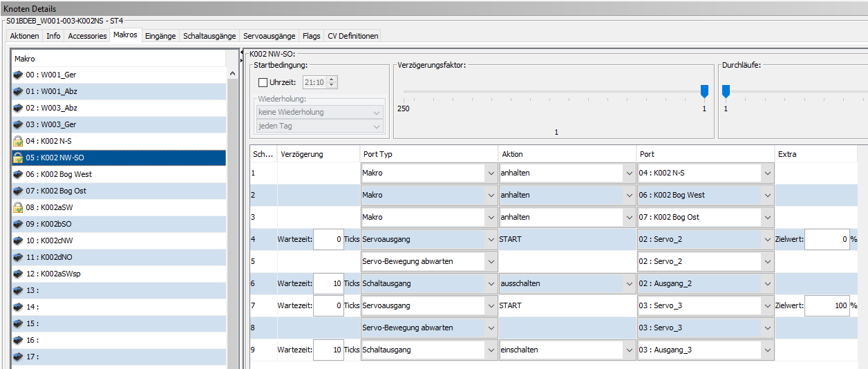
Task: Click the chip icon of empty macro 17
Action: 18,357
